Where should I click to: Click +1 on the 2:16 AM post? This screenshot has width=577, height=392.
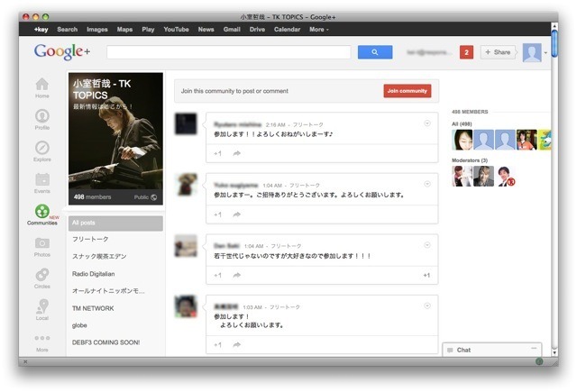[217, 153]
